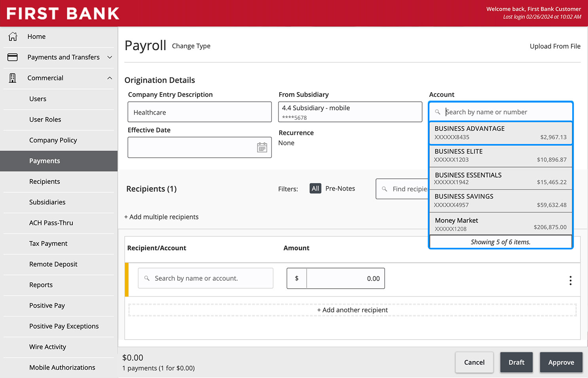Focus Company Entry Description field
This screenshot has height=378, width=588.
coord(199,112)
